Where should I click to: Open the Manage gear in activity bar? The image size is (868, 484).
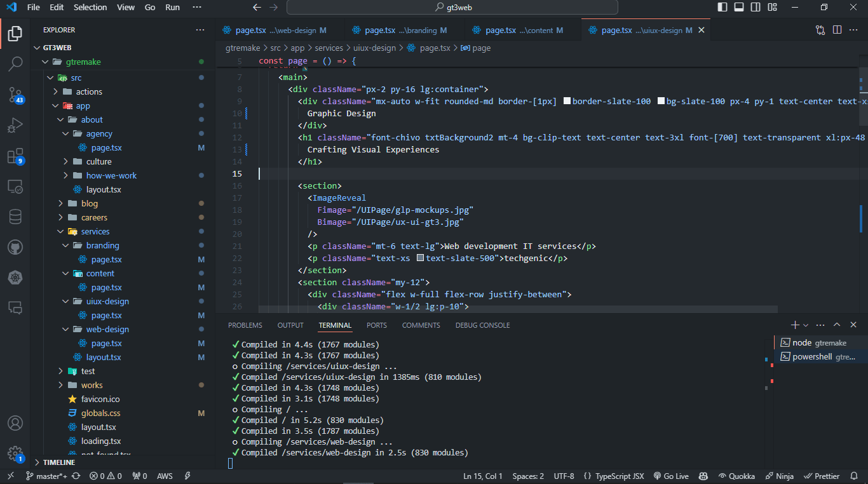[15, 454]
